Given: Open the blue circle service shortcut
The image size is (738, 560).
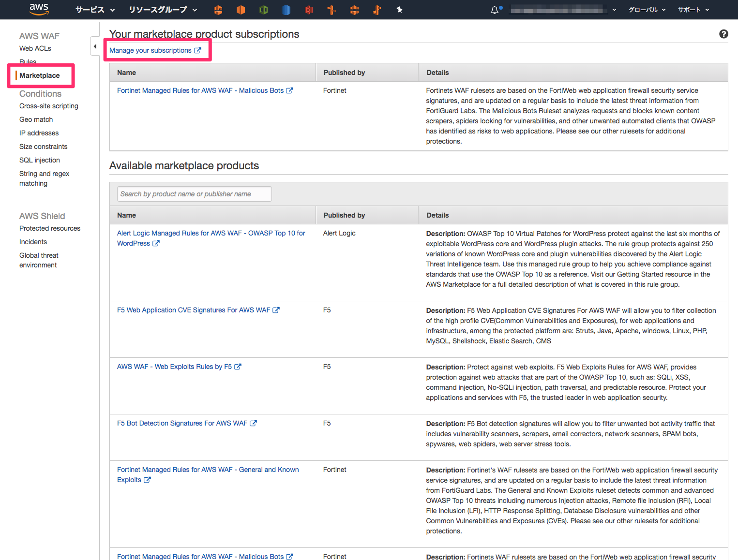Looking at the screenshot, I should [x=286, y=10].
